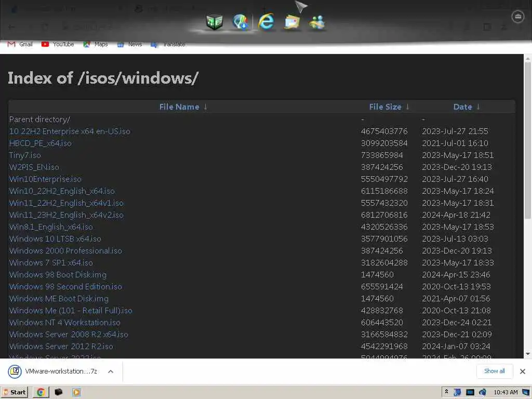Open the Start menu
The image size is (532, 399).
point(14,392)
